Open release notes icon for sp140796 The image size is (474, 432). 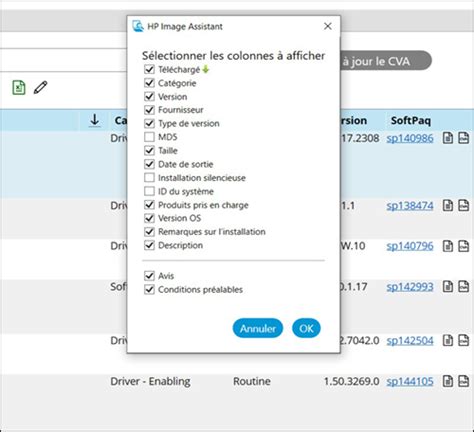coord(448,246)
